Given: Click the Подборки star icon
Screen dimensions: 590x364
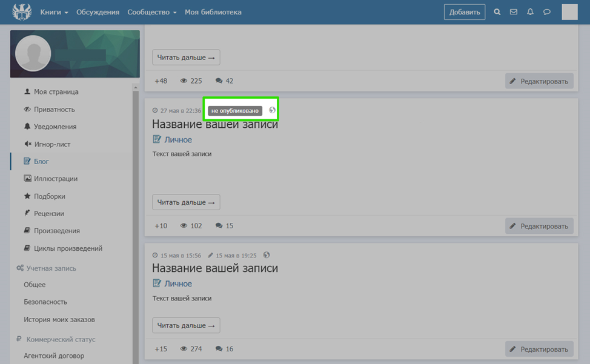Looking at the screenshot, I should [27, 196].
